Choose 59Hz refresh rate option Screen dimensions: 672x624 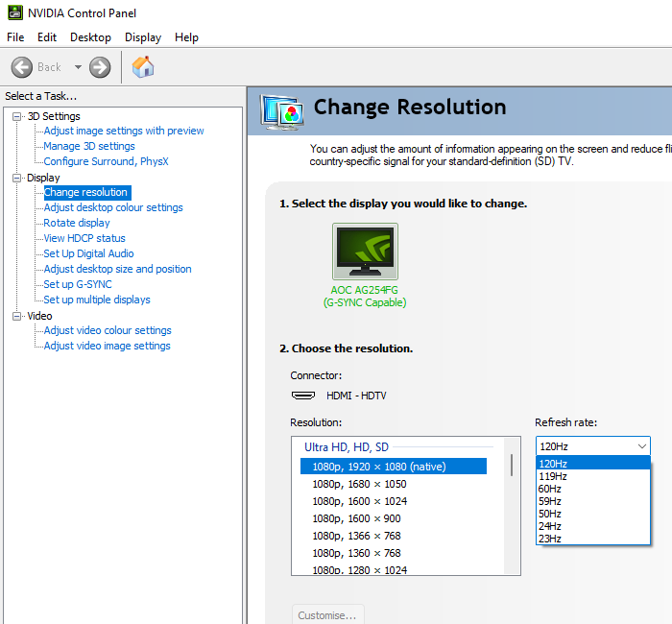click(593, 501)
